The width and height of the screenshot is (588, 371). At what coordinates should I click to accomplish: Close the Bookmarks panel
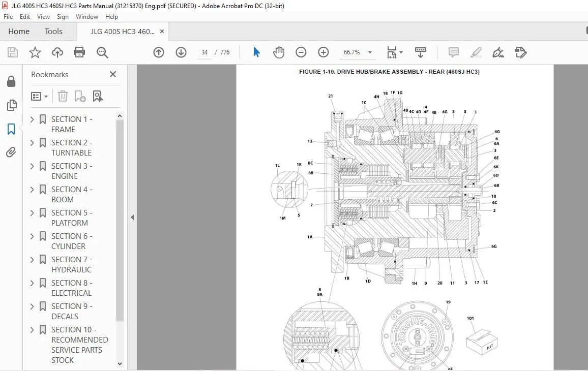113,74
